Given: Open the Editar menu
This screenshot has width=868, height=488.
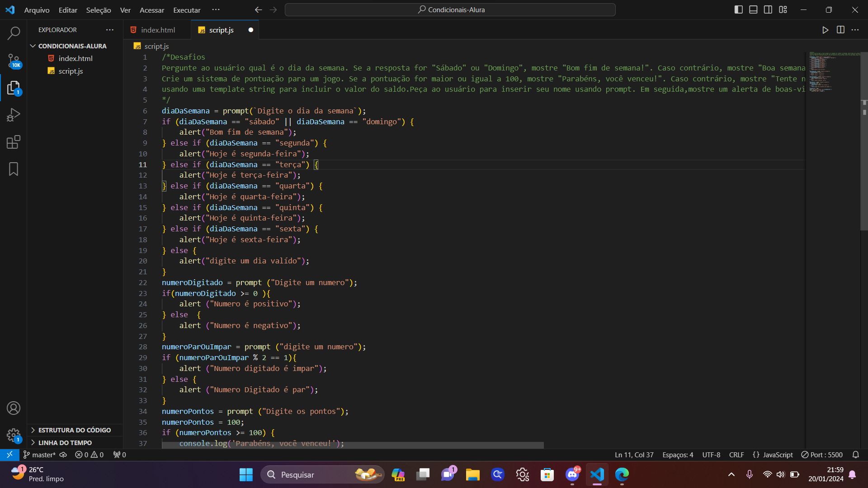Looking at the screenshot, I should (68, 10).
